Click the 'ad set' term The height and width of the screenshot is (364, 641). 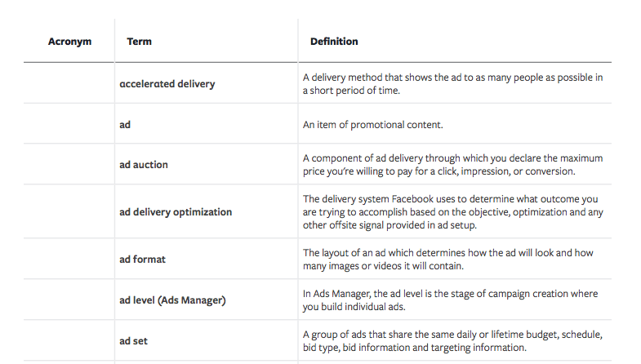[134, 341]
